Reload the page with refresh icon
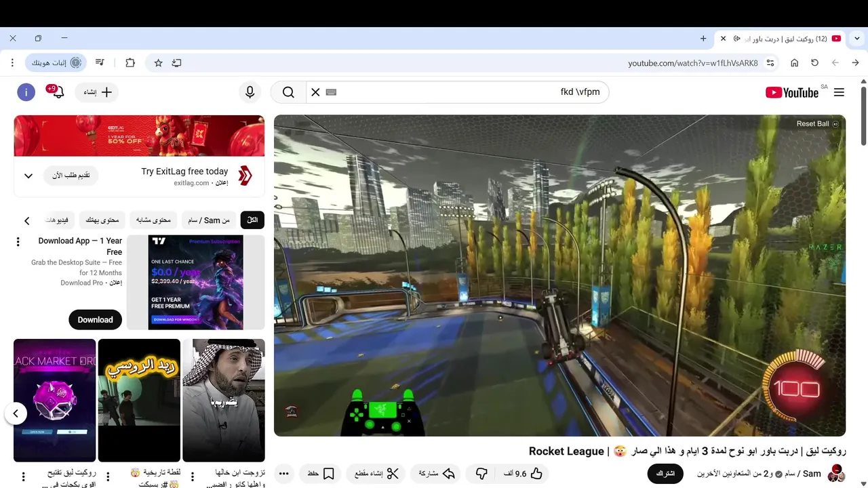Viewport: 868px width, 488px height. tap(814, 62)
